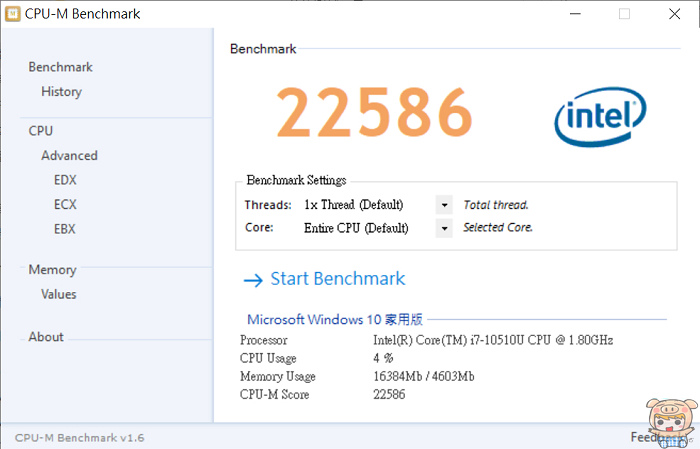
Task: Open the Memory section
Action: 52,270
